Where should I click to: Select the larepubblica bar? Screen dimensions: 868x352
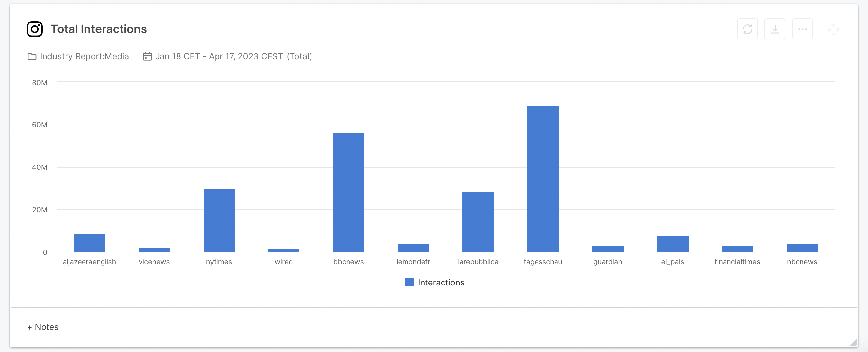click(478, 222)
